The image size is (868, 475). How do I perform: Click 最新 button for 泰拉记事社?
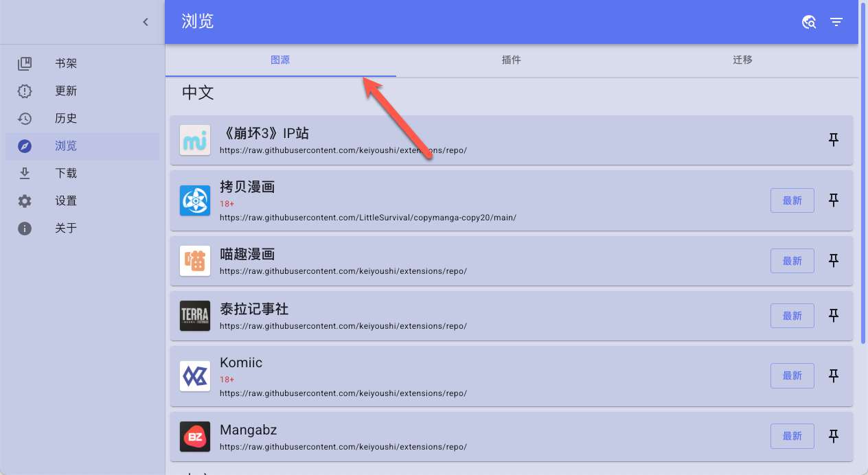tap(792, 316)
